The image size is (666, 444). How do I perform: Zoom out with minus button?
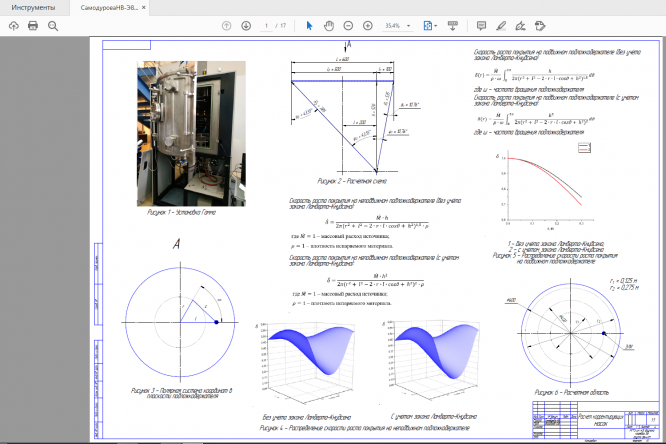pyautogui.click(x=348, y=25)
